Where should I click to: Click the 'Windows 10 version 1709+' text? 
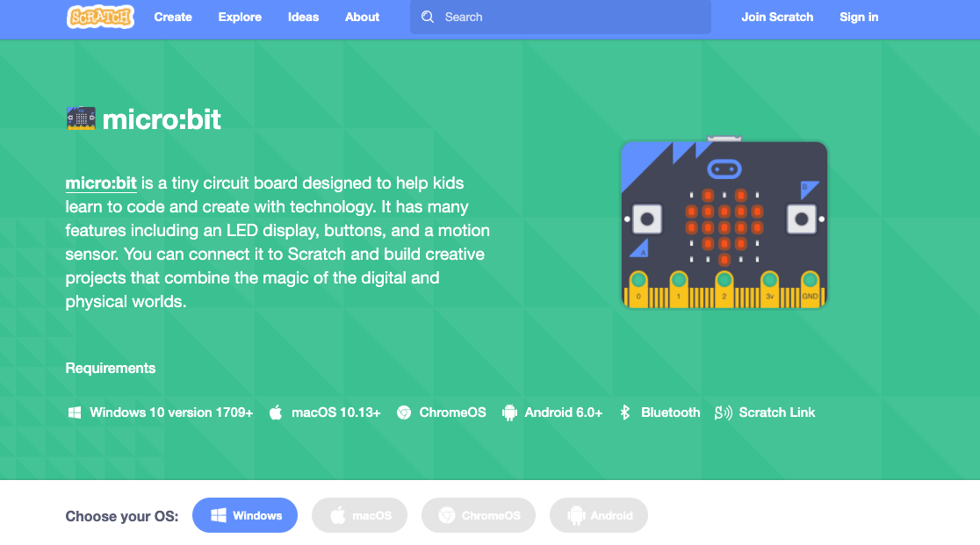171,412
